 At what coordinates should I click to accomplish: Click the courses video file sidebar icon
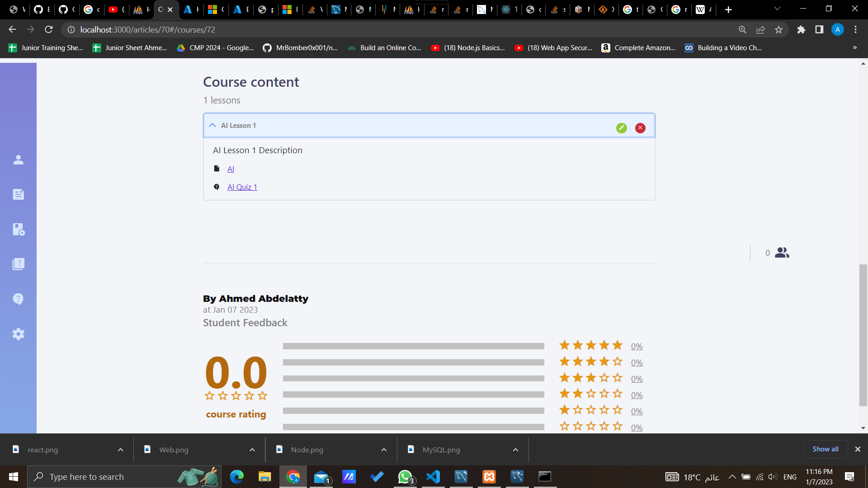click(x=18, y=229)
